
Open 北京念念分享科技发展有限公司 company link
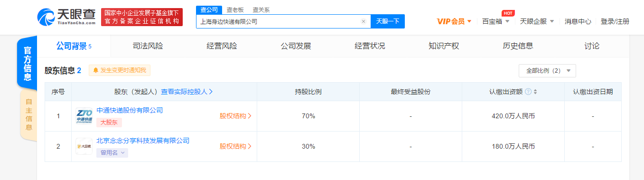[x=143, y=141]
